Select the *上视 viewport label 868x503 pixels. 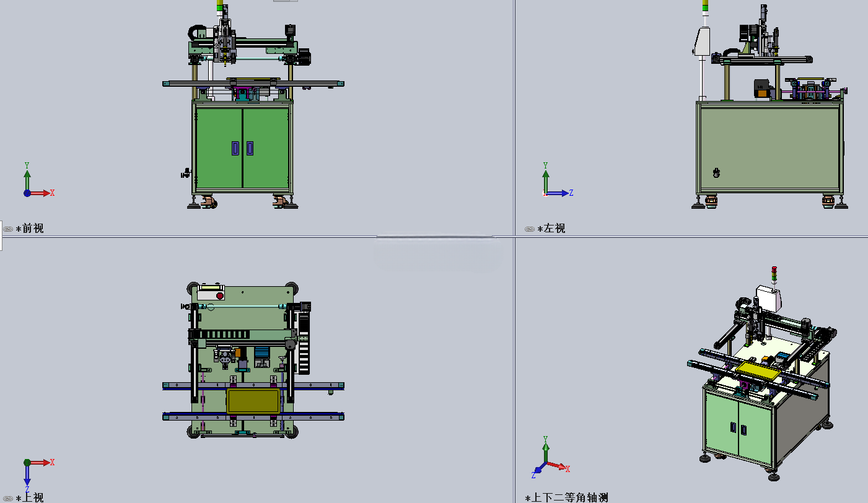[30, 497]
